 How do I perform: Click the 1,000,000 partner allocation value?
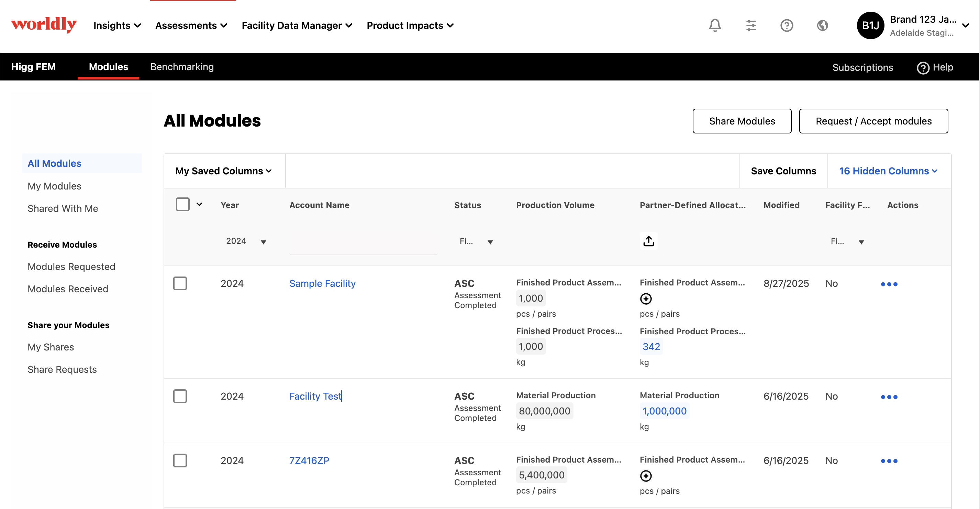pyautogui.click(x=664, y=411)
